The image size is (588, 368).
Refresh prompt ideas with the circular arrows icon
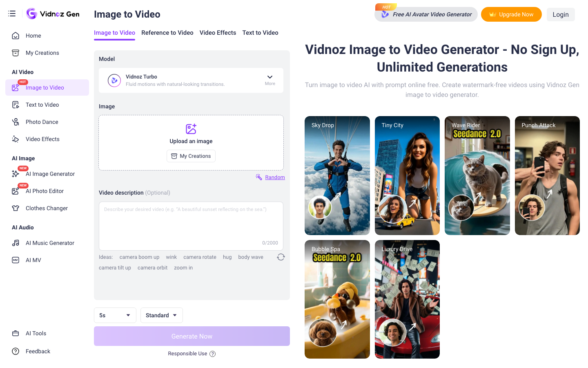pos(281,257)
